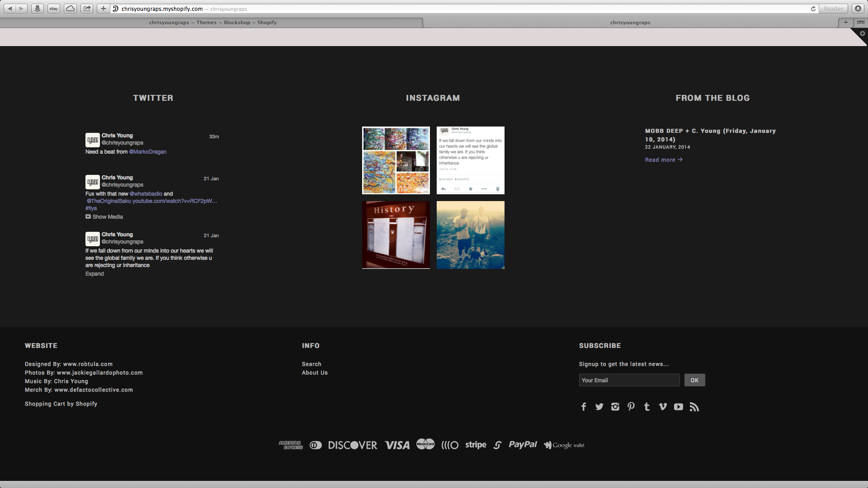Click the YouTube footer icon
Viewport: 868px width, 488px height.
[679, 407]
